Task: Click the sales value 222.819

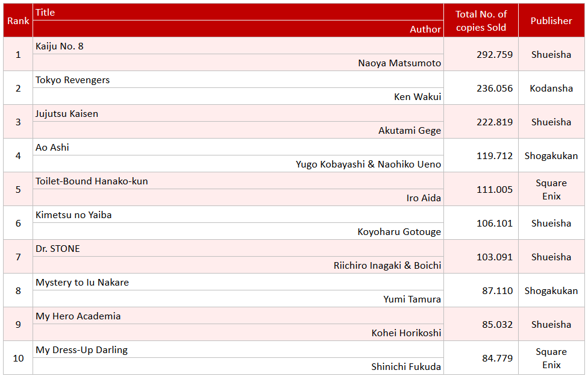Action: (x=494, y=122)
